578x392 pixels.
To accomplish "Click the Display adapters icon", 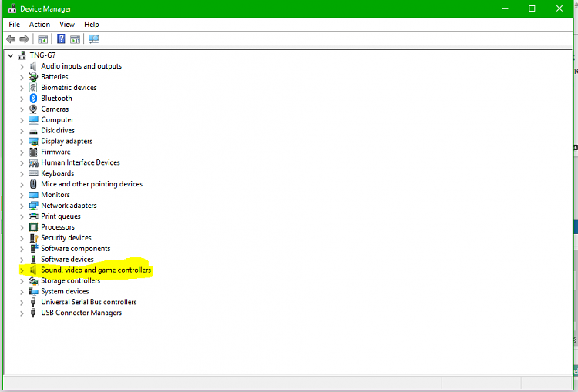I will pyautogui.click(x=33, y=141).
